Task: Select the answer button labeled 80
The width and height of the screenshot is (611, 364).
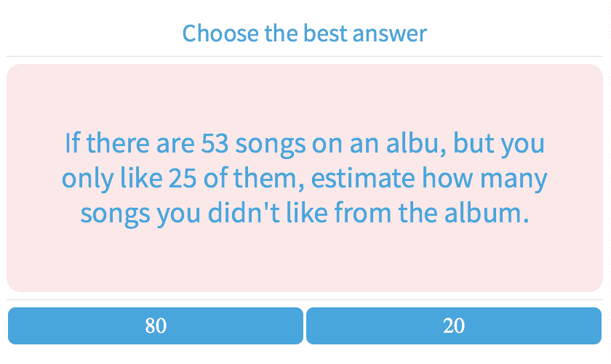Action: 156,325
